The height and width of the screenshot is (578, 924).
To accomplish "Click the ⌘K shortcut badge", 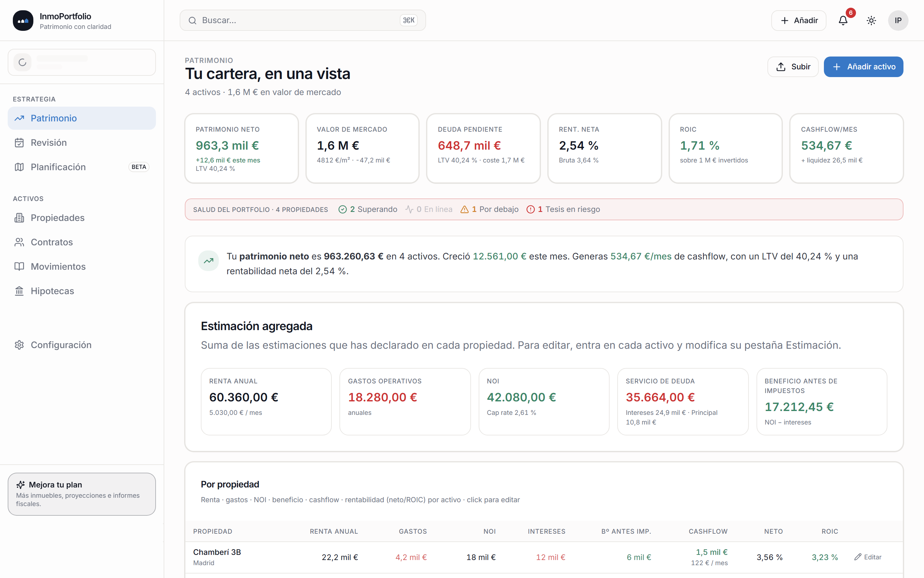I will pos(408,21).
